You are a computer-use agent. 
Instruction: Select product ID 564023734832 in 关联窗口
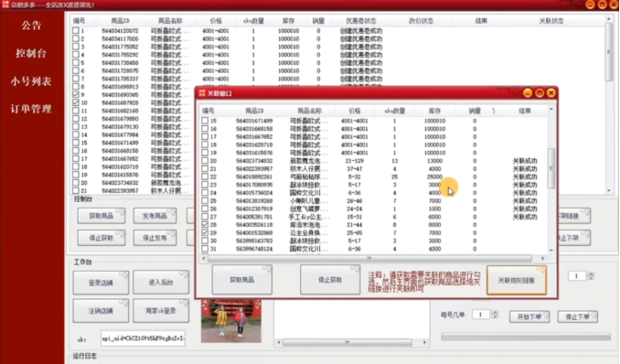coord(254,161)
